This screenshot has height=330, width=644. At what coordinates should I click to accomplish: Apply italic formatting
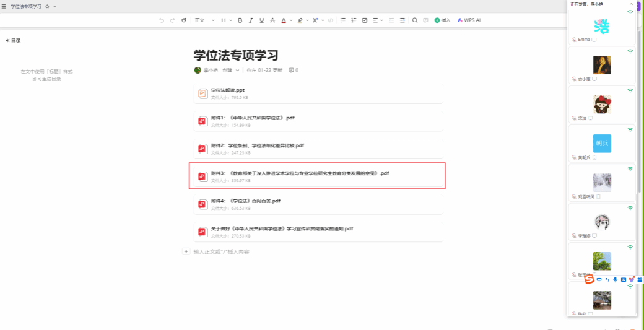click(251, 20)
